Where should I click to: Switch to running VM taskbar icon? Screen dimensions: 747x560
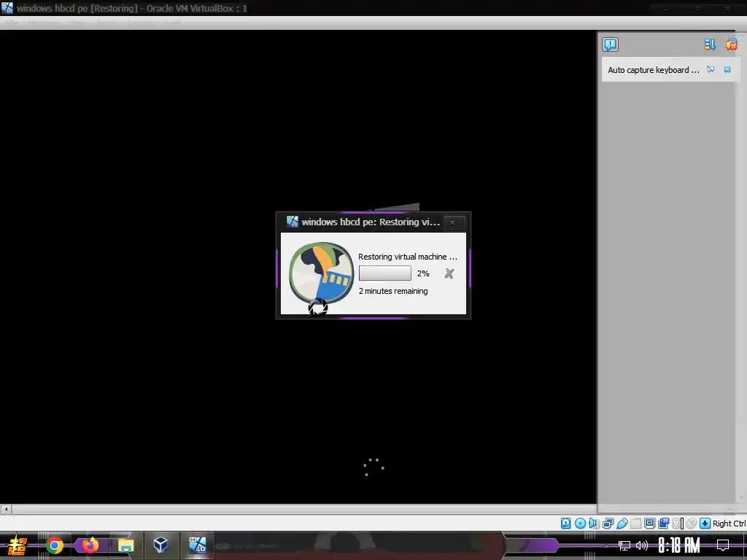click(x=197, y=545)
